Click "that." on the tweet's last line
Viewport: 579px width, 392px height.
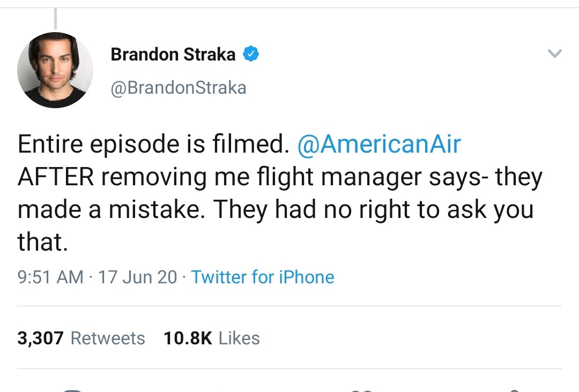[43, 243]
